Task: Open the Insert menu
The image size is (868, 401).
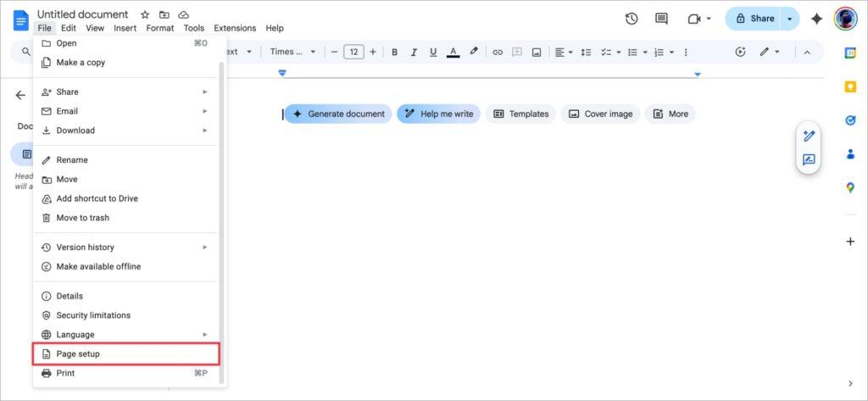Action: point(125,28)
